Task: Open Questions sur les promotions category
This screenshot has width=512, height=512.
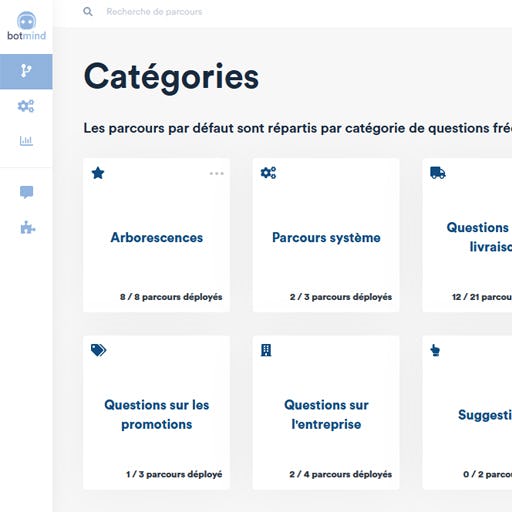Action: pyautogui.click(x=156, y=414)
